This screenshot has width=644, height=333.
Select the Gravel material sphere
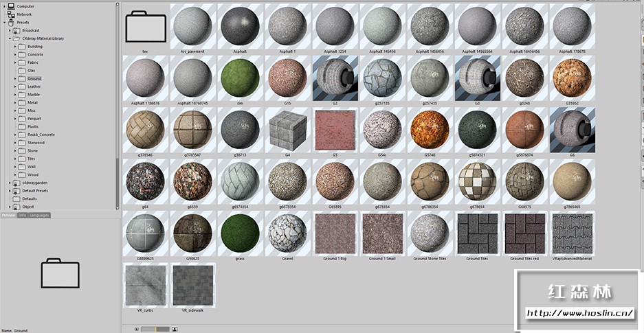point(287,233)
